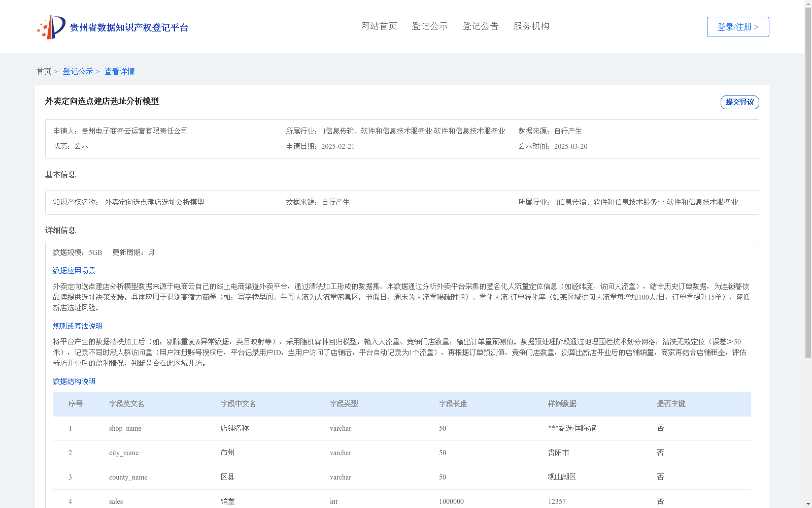Click the 数据规模：5GB text

point(78,252)
